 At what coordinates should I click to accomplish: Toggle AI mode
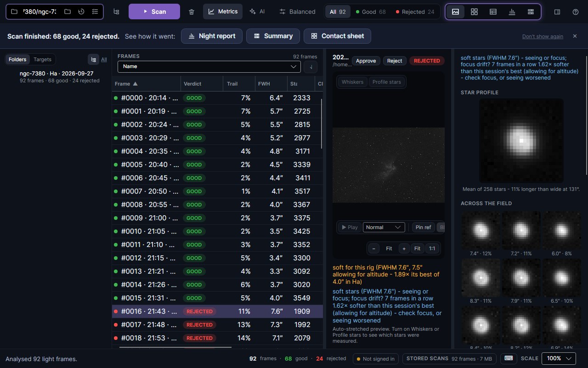[258, 11]
